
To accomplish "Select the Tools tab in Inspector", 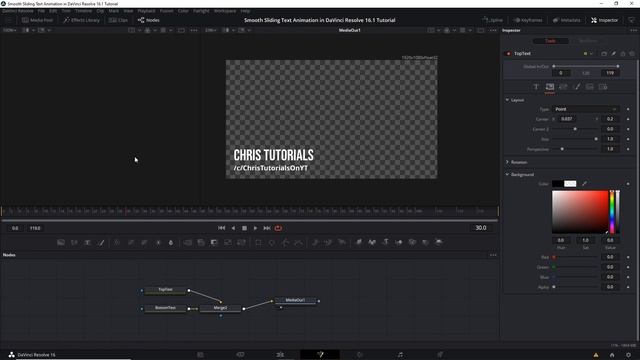I will [x=551, y=41].
